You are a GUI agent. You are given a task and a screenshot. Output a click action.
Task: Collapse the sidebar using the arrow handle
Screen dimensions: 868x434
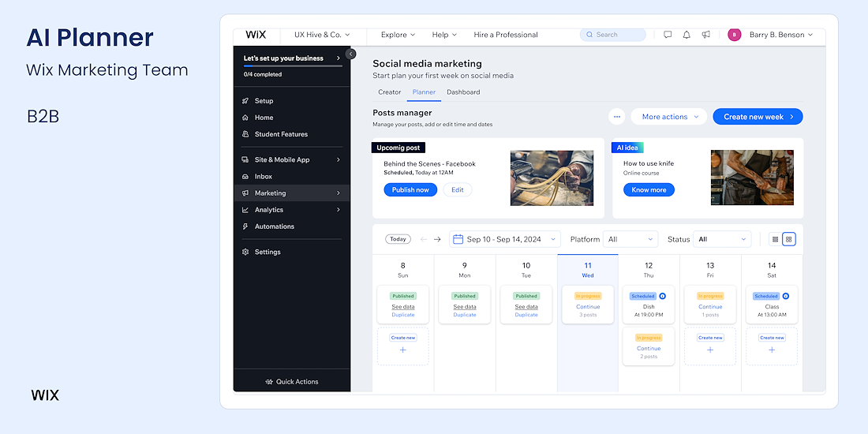tap(350, 54)
